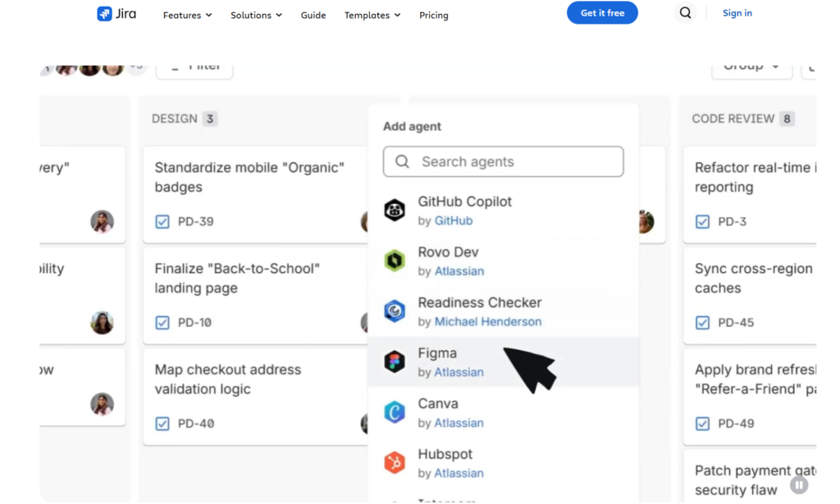This screenshot has height=504, width=840.
Task: Open the Standardize mobile "Organic" badges card
Action: point(256,195)
